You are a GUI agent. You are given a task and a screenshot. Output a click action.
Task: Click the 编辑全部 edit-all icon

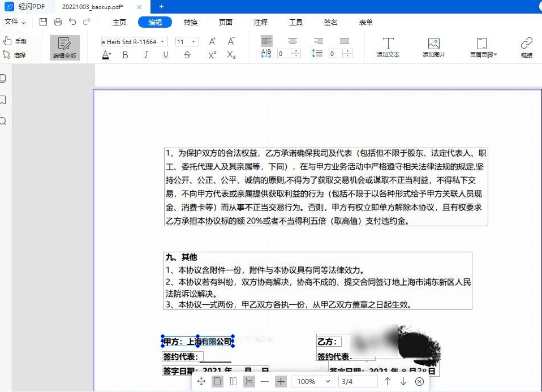tap(64, 48)
